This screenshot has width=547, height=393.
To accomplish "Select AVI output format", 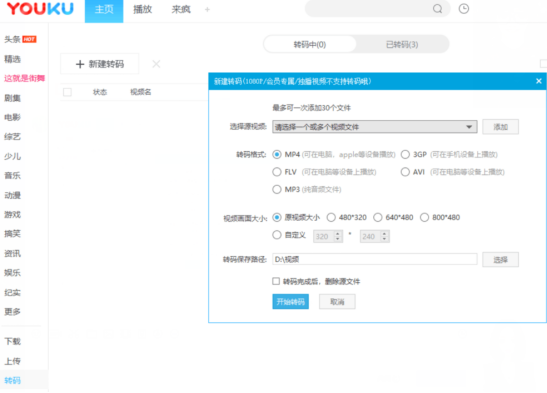I will (405, 172).
